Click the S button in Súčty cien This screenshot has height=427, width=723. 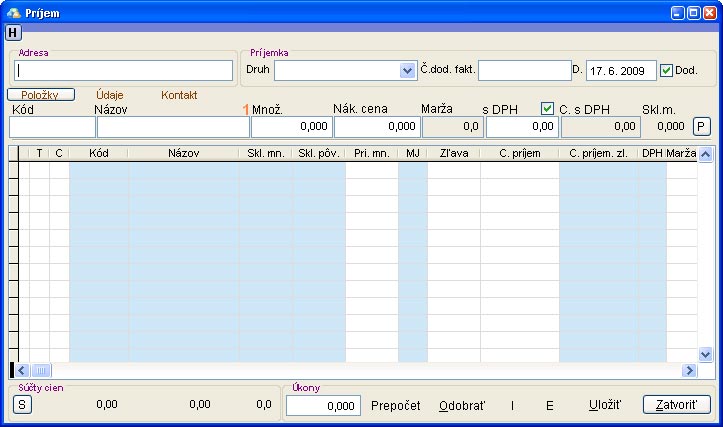point(22,404)
